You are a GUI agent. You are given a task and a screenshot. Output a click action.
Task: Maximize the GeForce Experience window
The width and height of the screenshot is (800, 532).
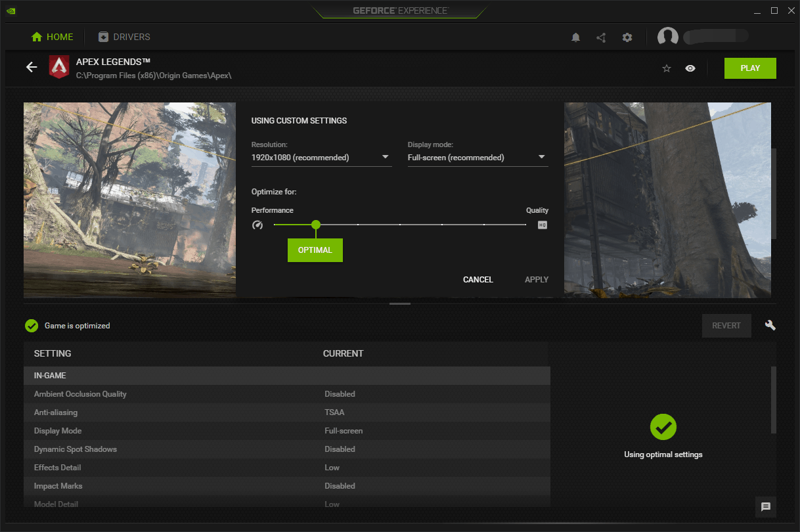[774, 11]
